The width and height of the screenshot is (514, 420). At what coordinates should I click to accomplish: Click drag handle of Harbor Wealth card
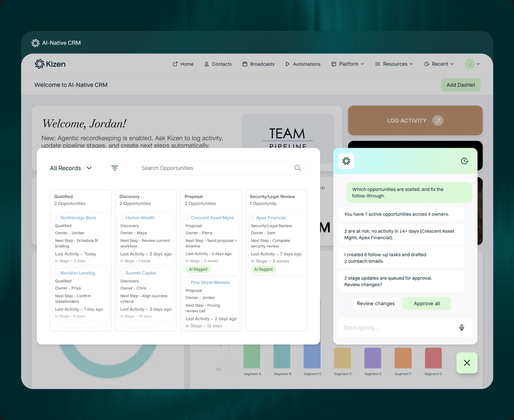122,218
